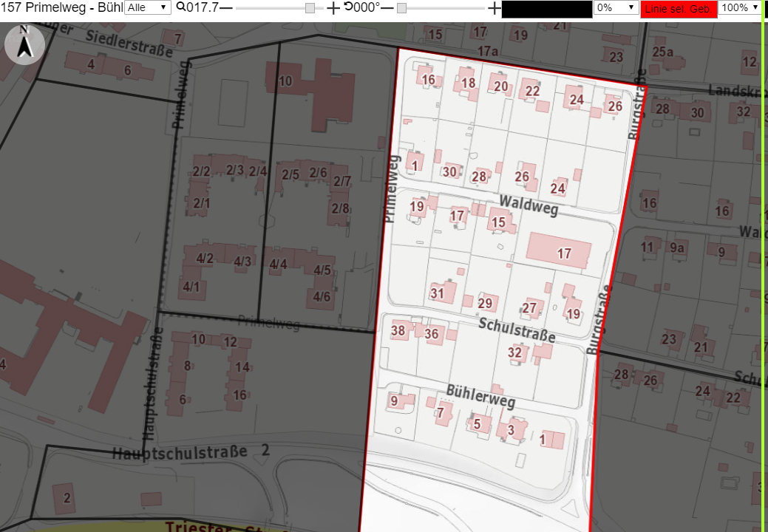This screenshot has width=768, height=532.
Task: Click the Bühlerweg street label
Action: pyautogui.click(x=480, y=396)
